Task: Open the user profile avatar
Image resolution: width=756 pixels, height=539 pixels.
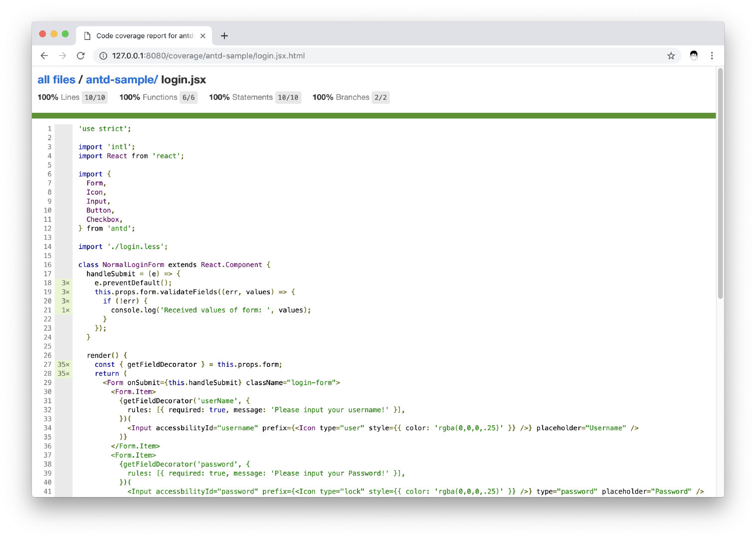Action: tap(694, 56)
